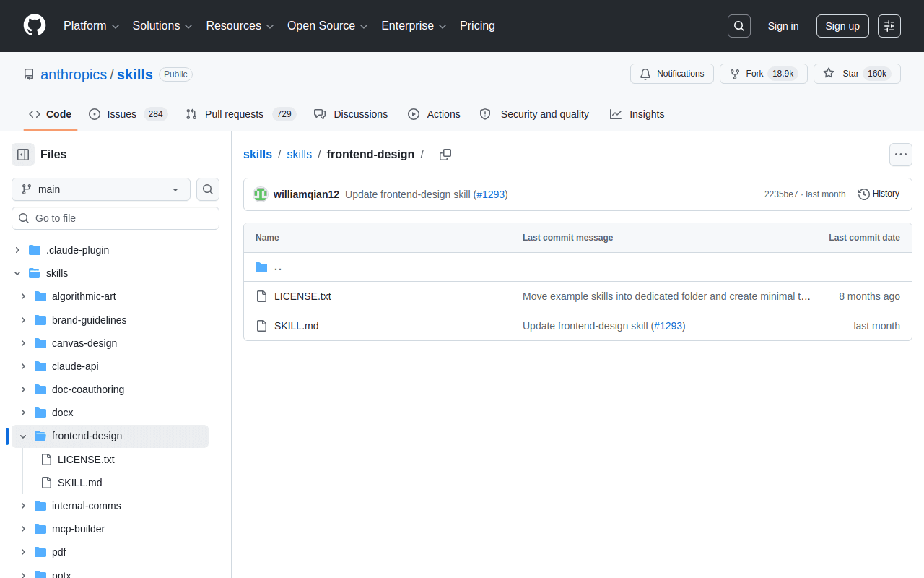Expand the .claude-plugin folder chevron
The width and height of the screenshot is (924, 578).
17,250
